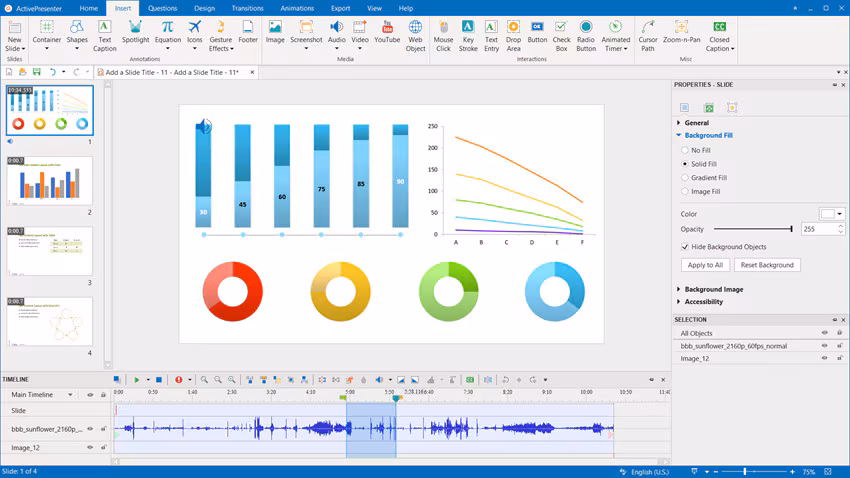The height and width of the screenshot is (478, 850).
Task: Toggle Main Timeline eye visibility icon
Action: point(90,395)
